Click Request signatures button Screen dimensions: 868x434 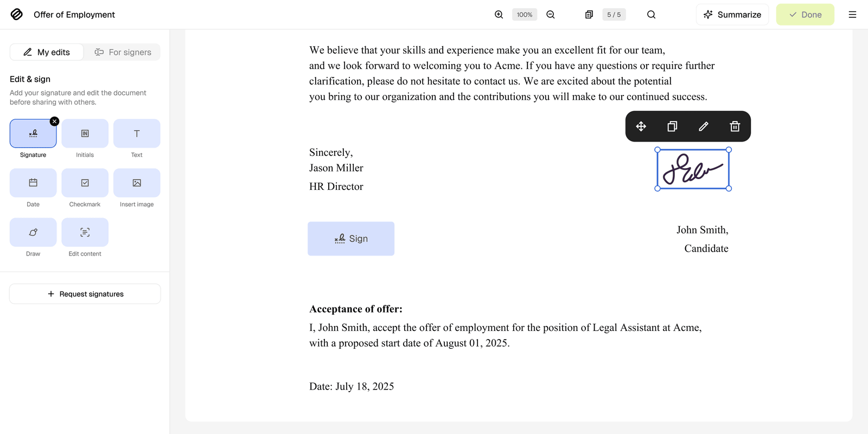85,294
